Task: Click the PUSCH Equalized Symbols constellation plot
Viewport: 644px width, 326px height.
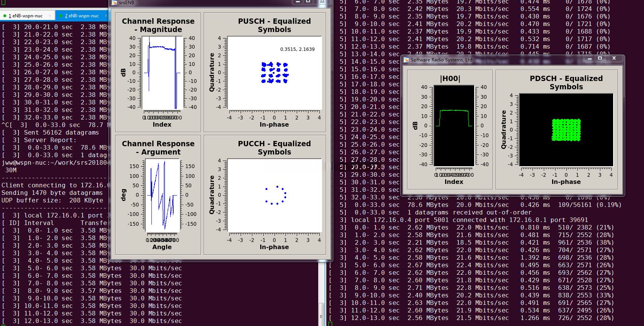Action: pos(274,72)
